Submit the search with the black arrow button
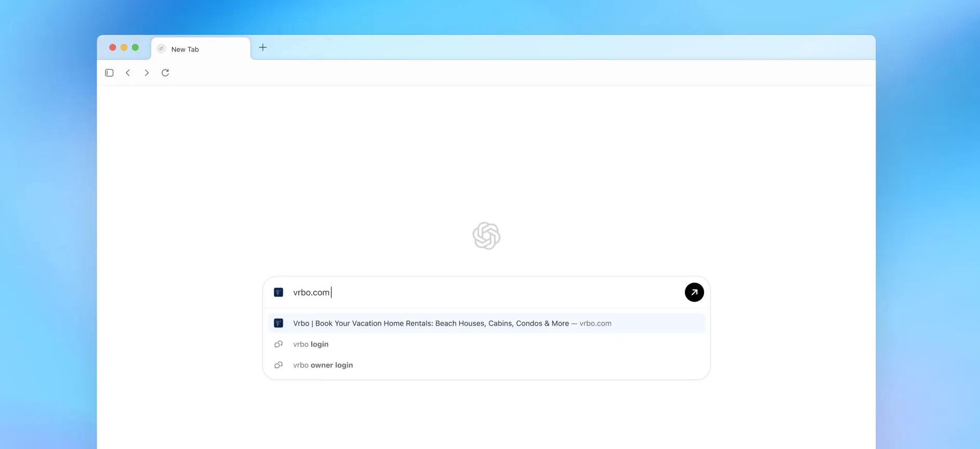The width and height of the screenshot is (980, 449). pos(694,292)
